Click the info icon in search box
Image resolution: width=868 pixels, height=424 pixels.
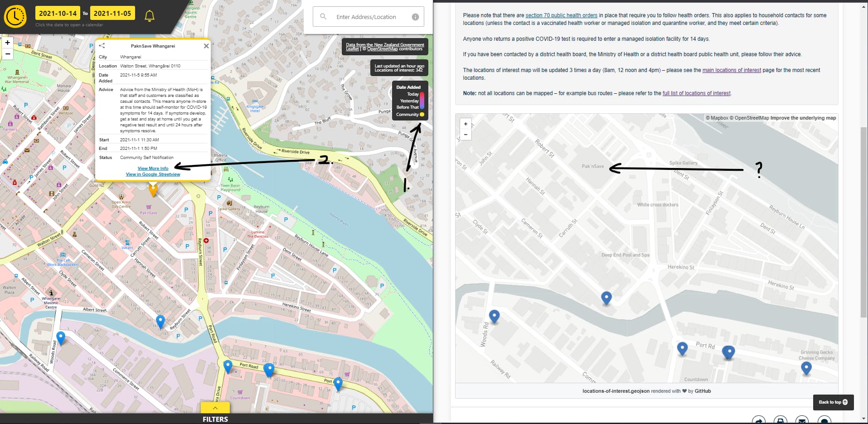pos(415,17)
